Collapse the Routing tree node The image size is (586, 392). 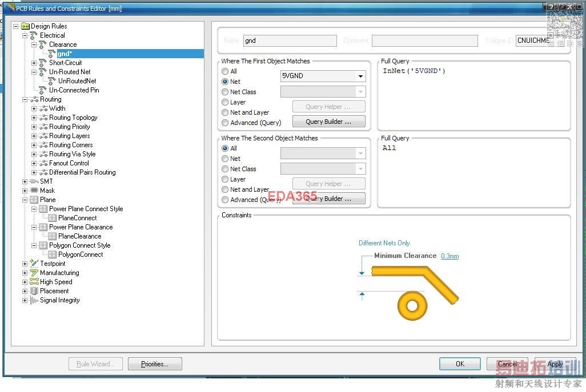[x=25, y=100]
